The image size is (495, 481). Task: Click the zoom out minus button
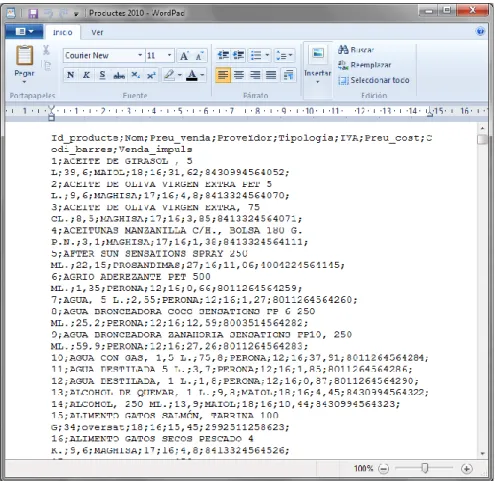coord(384,469)
